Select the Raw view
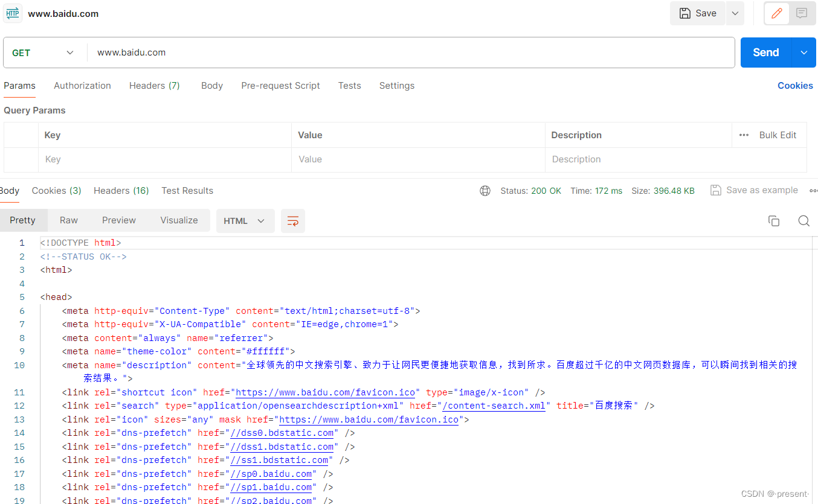This screenshot has width=818, height=504. click(x=69, y=220)
